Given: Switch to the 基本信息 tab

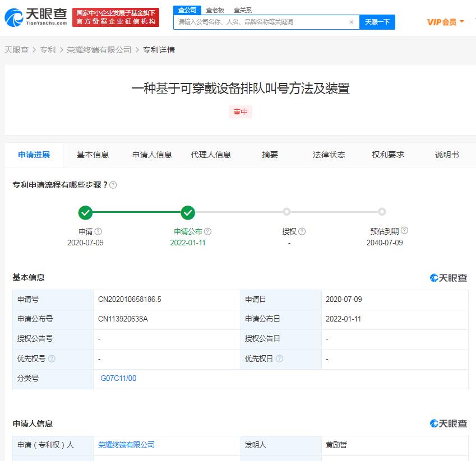Looking at the screenshot, I should pyautogui.click(x=93, y=155).
